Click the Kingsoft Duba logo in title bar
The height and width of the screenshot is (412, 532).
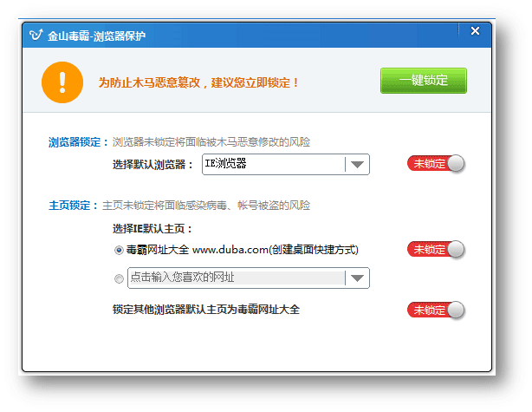[x=36, y=35]
